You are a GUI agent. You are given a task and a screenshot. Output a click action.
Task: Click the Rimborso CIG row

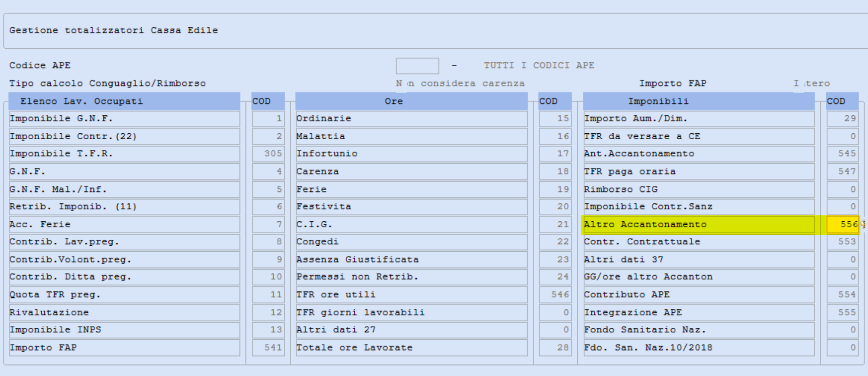click(x=699, y=189)
